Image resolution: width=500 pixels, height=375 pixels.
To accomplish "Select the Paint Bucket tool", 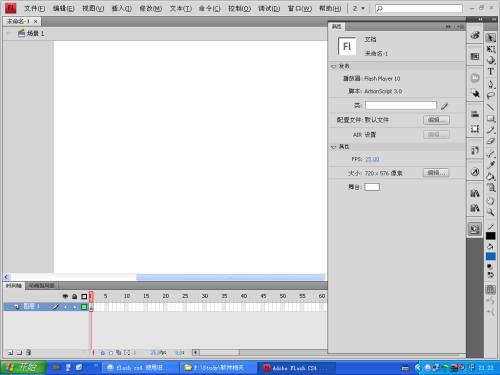I will click(x=491, y=176).
